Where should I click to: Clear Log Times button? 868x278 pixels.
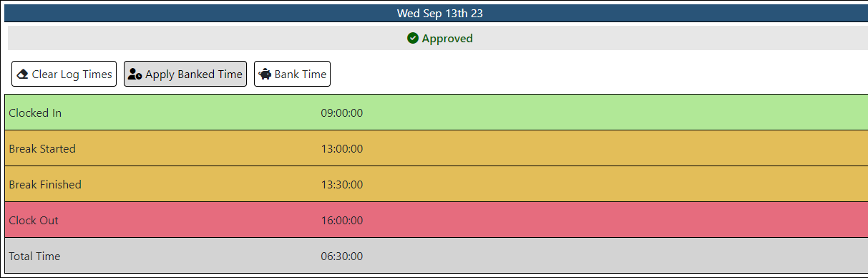click(64, 74)
